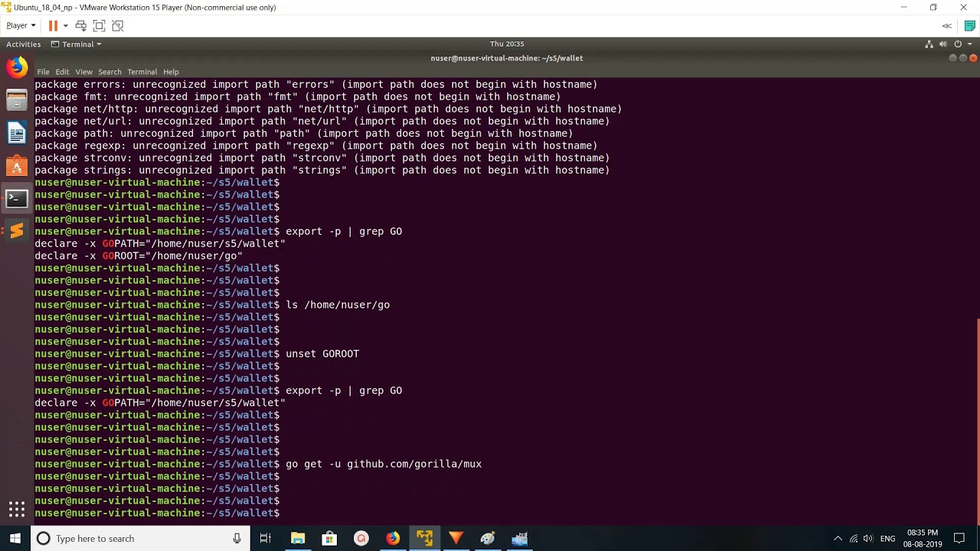Enter VMware full screen mode
The height and width of the screenshot is (551, 980).
tap(99, 25)
